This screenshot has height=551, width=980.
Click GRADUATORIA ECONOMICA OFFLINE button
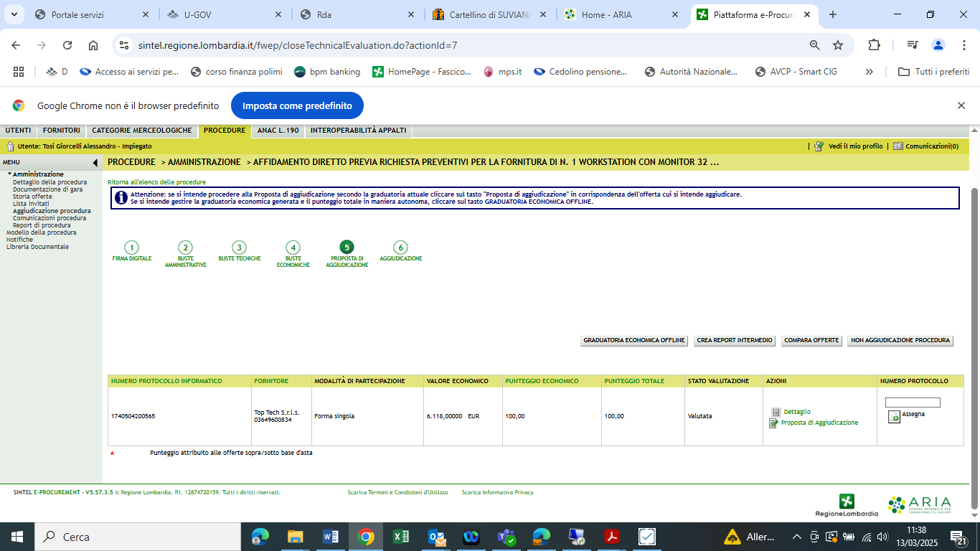coord(635,341)
